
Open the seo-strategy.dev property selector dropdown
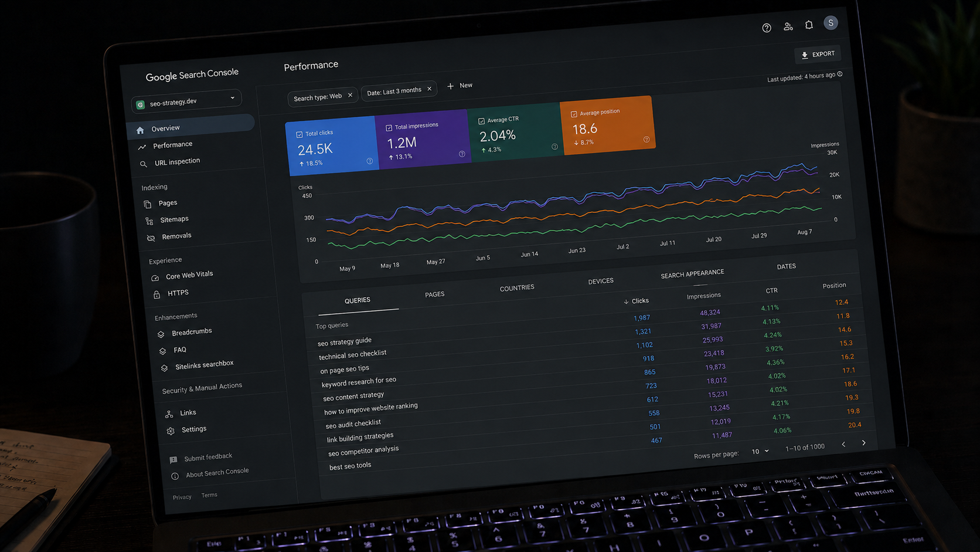tap(186, 101)
